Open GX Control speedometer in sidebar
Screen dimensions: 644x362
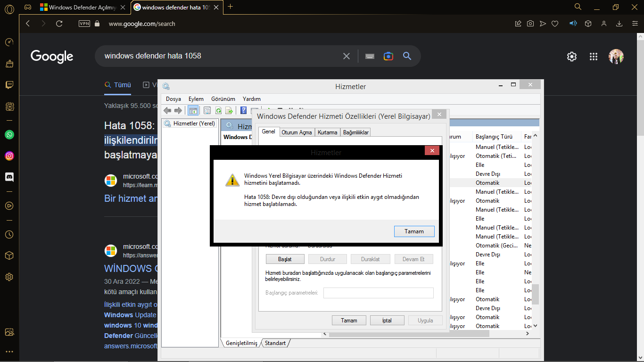9,42
